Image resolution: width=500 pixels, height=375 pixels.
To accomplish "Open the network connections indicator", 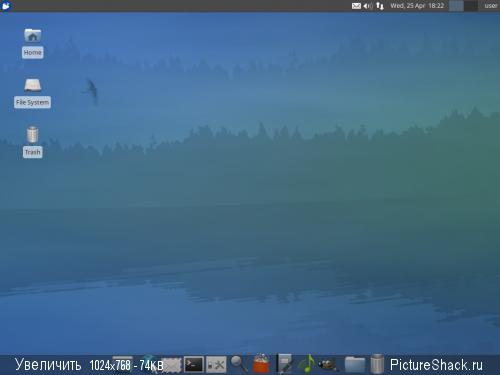I will pos(380,6).
